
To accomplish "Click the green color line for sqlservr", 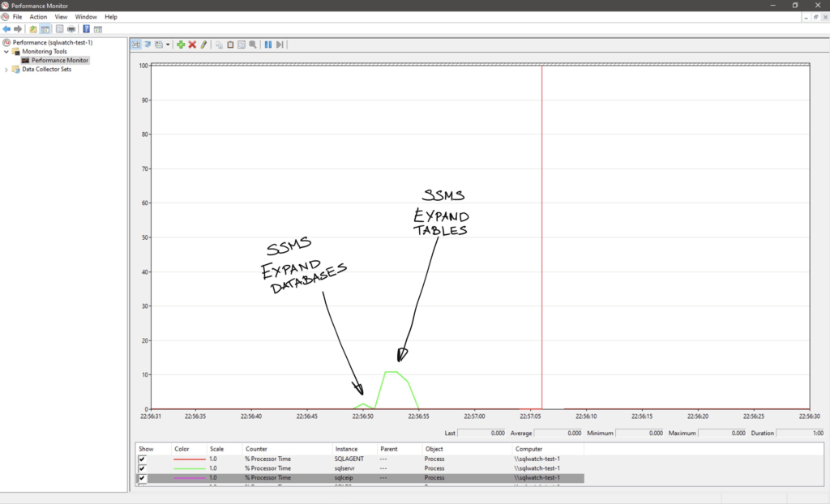I will pos(190,468).
